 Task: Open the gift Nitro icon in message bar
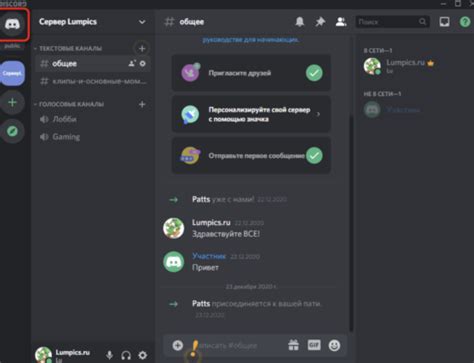[294, 345]
